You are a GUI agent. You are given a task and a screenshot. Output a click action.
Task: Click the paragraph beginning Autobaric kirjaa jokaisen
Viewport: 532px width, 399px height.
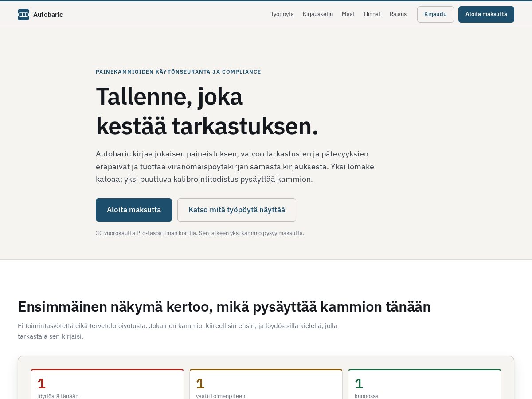(235, 167)
